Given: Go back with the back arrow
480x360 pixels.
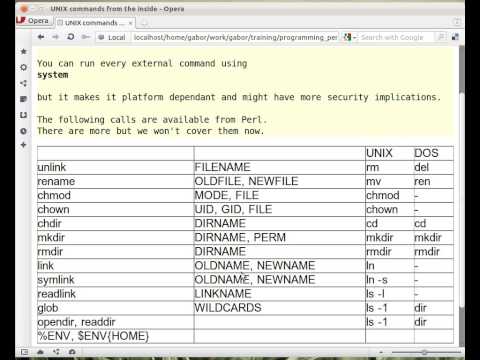Looking at the screenshot, I should click(41, 37).
